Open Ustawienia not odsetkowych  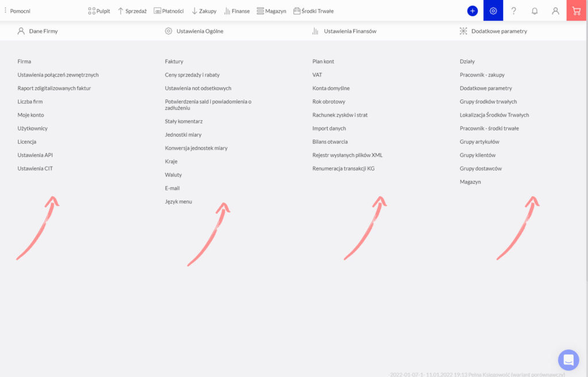pyautogui.click(x=198, y=89)
